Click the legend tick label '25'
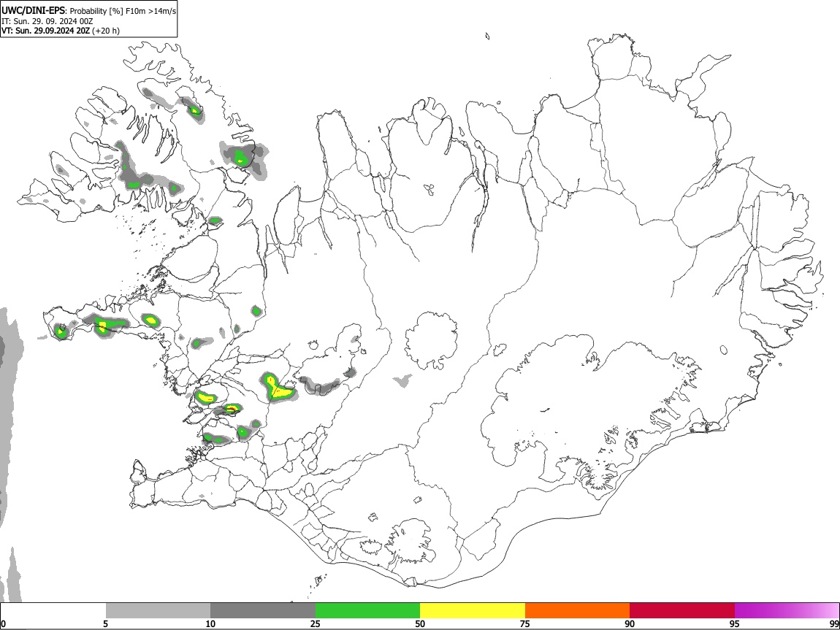This screenshot has height=630, width=840. point(315,623)
